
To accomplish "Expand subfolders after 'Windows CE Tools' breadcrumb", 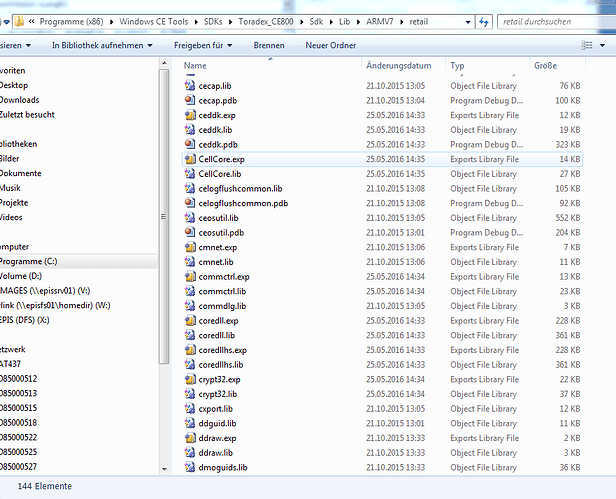I will [x=196, y=22].
